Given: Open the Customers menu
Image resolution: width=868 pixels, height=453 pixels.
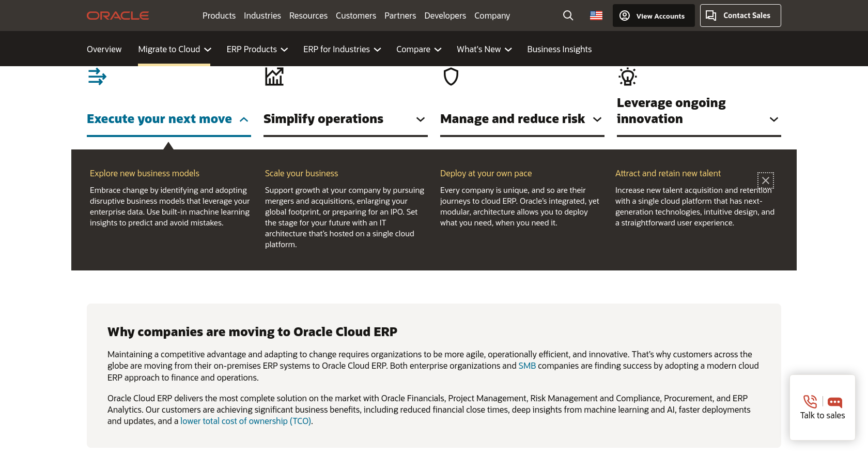Looking at the screenshot, I should click(x=356, y=16).
